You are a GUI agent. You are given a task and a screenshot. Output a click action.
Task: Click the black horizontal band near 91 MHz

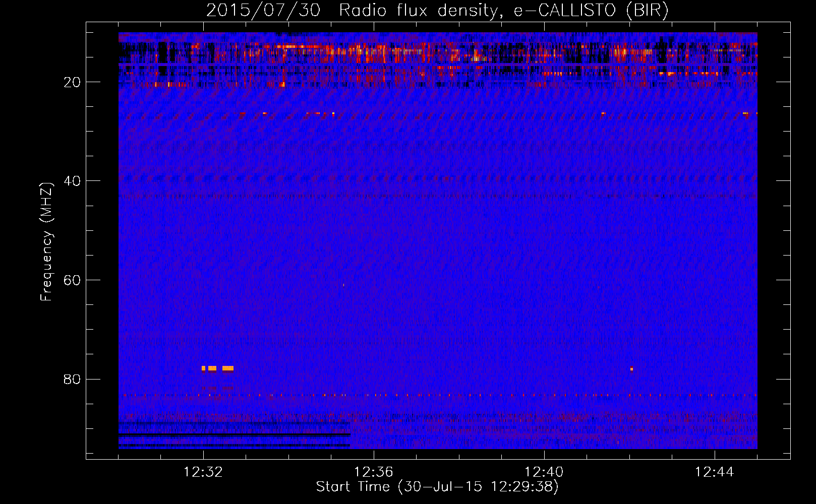click(235, 434)
